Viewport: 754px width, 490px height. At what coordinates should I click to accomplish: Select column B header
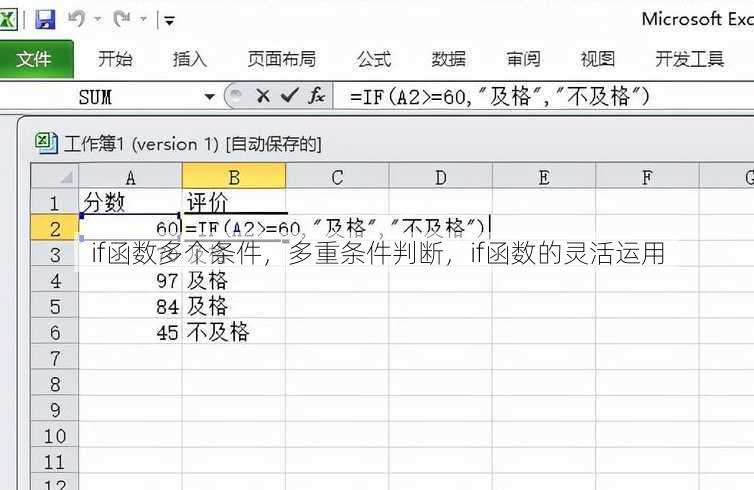point(234,176)
